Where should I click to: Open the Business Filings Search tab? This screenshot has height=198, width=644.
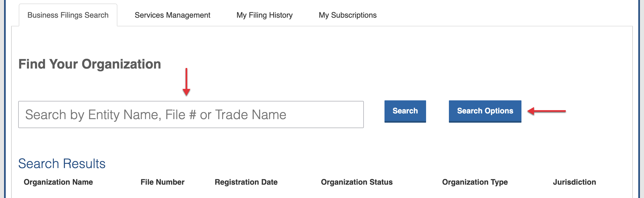pos(68,15)
